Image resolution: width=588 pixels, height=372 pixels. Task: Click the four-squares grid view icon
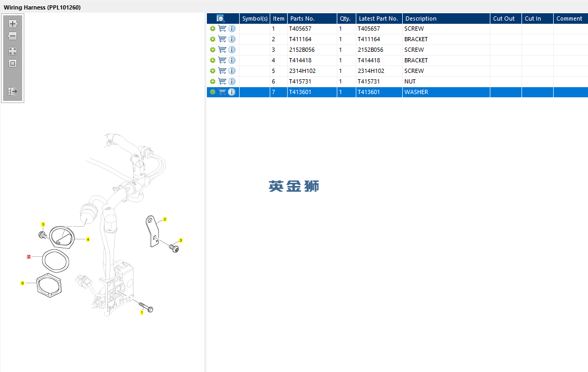pos(13,51)
